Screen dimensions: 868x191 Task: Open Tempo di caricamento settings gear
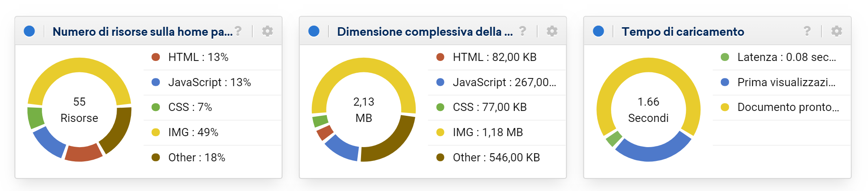click(x=836, y=31)
